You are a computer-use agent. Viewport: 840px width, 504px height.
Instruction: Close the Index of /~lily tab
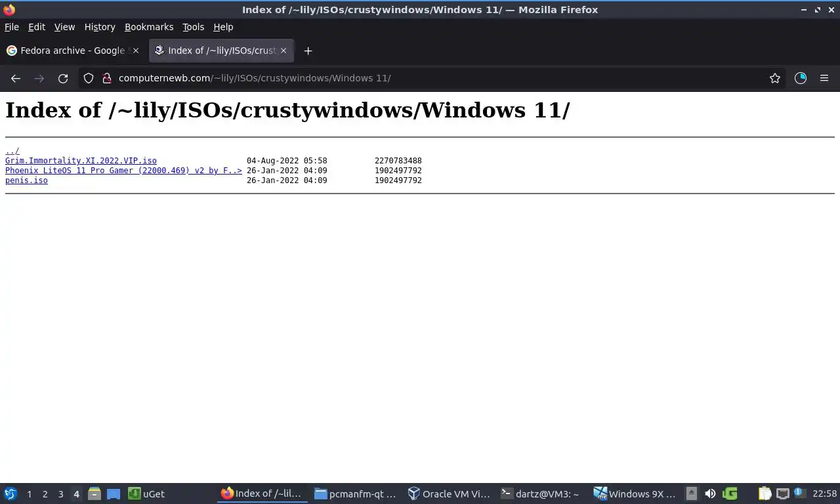283,51
